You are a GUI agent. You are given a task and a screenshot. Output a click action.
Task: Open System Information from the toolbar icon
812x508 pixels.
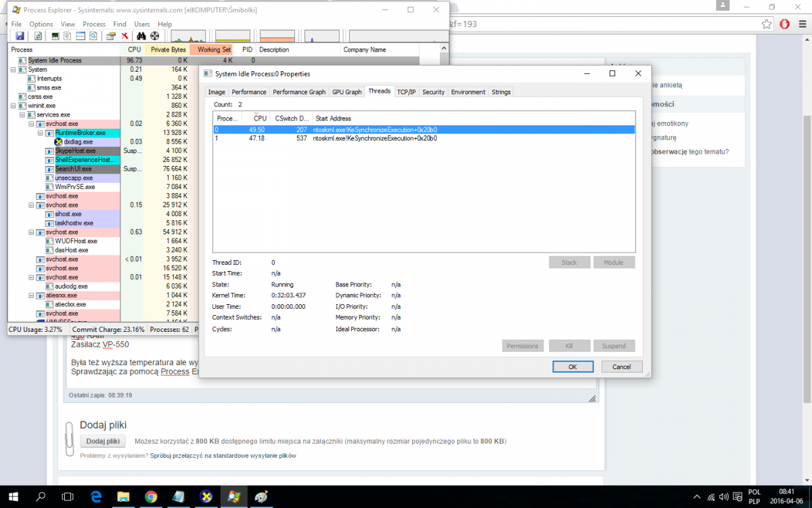point(55,36)
